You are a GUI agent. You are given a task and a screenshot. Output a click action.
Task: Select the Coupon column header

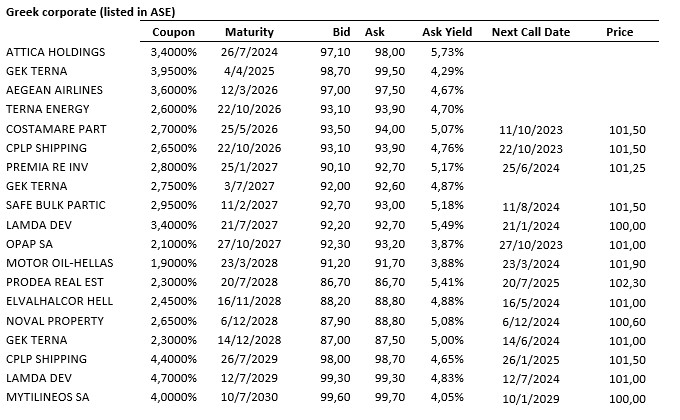pos(172,31)
